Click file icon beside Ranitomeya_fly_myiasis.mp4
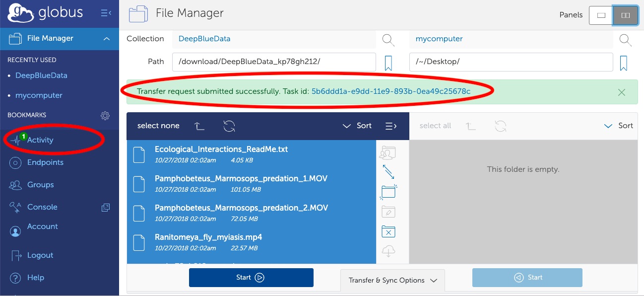The height and width of the screenshot is (296, 644). click(139, 242)
